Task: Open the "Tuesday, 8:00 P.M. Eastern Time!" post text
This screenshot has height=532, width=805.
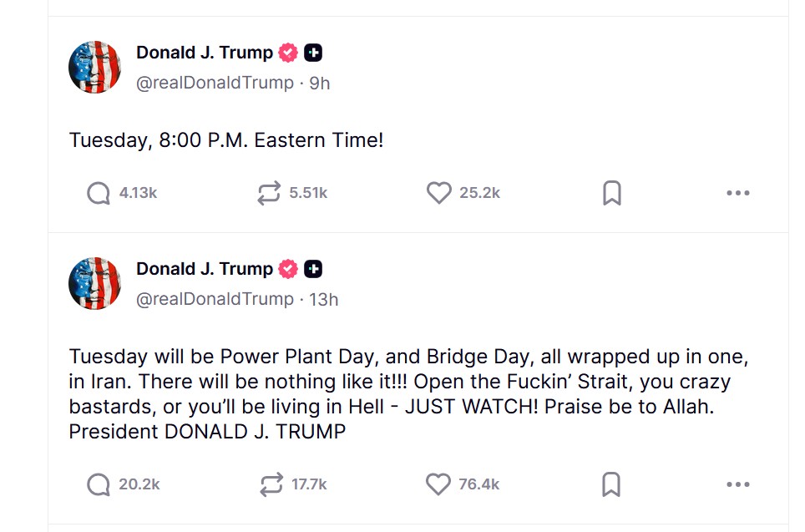Action: point(226,139)
